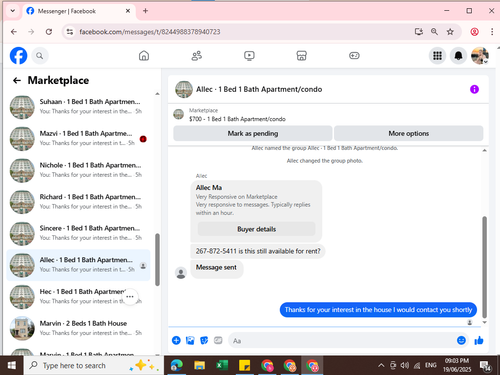Open the account profile picture menu

click(x=480, y=56)
